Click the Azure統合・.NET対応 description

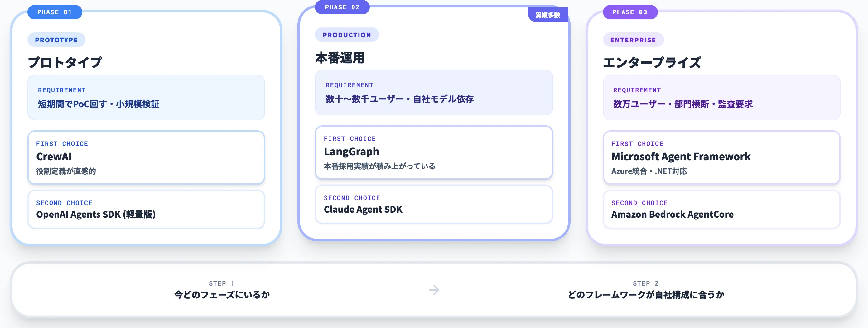coord(649,171)
